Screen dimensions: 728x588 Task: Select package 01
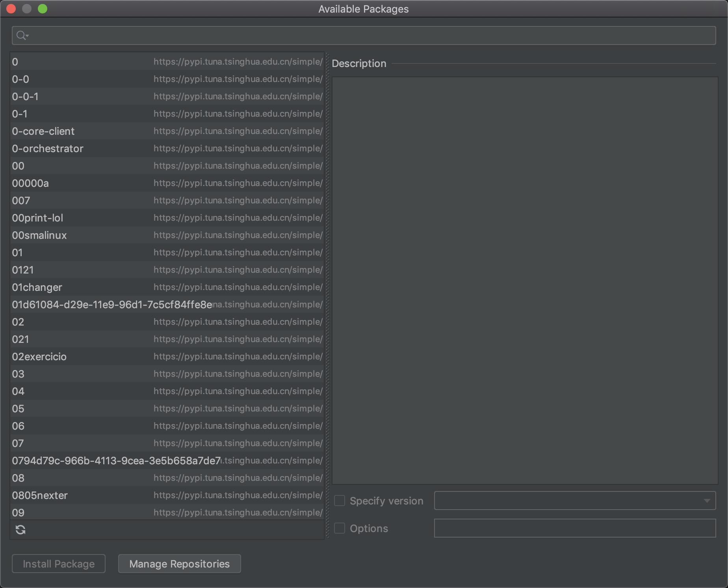[167, 252]
